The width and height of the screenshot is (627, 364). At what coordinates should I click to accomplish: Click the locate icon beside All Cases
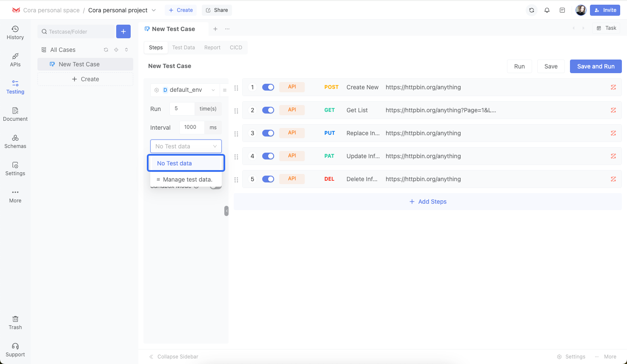(116, 50)
